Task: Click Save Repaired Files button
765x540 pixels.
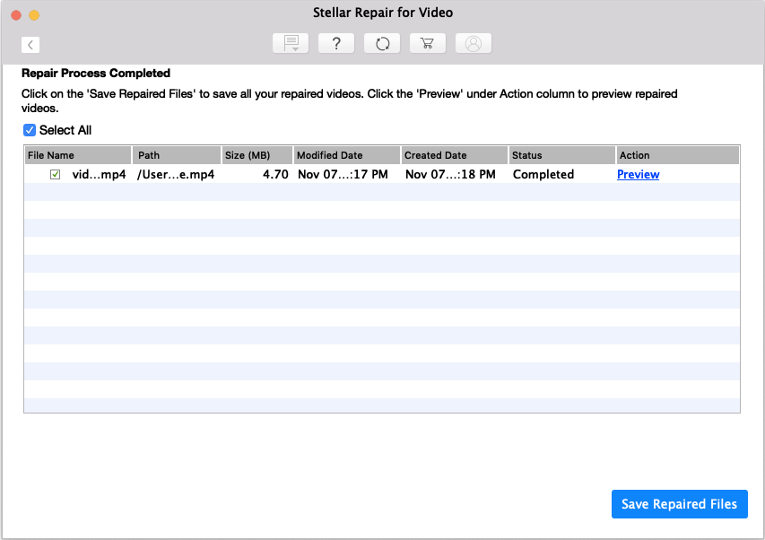Action: coord(679,504)
